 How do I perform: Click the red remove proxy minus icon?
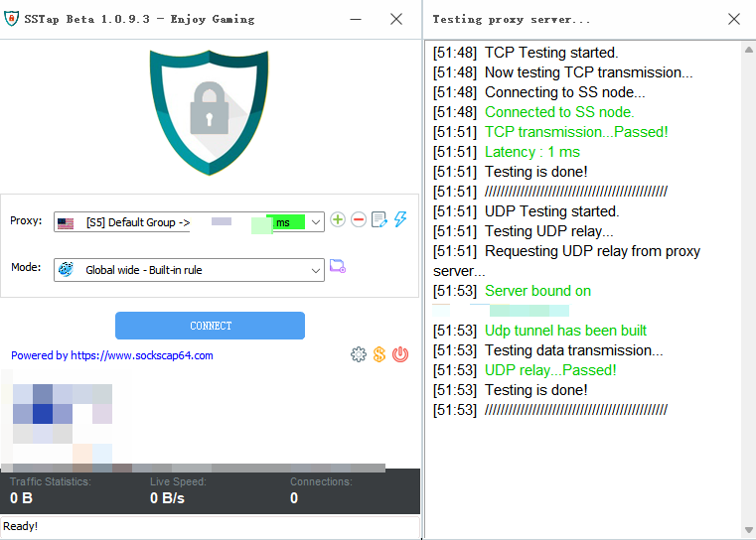[359, 219]
